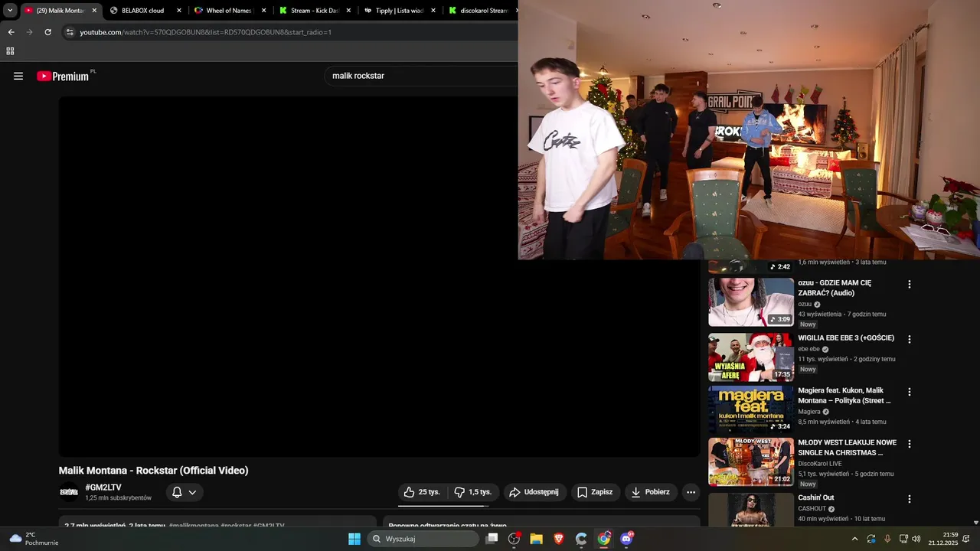The height and width of the screenshot is (551, 980).
Task: Open File Explorer from the taskbar
Action: point(537,539)
